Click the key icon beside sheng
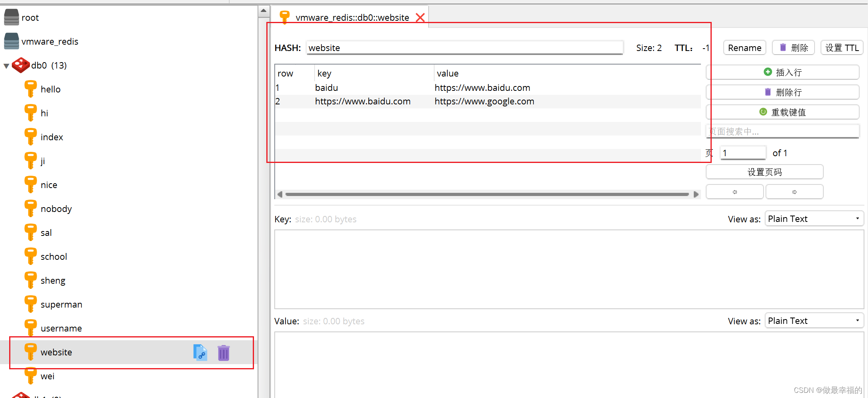 [x=31, y=280]
